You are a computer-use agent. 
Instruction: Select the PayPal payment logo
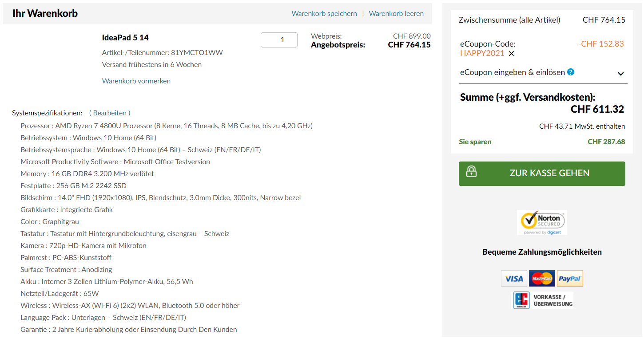point(570,279)
